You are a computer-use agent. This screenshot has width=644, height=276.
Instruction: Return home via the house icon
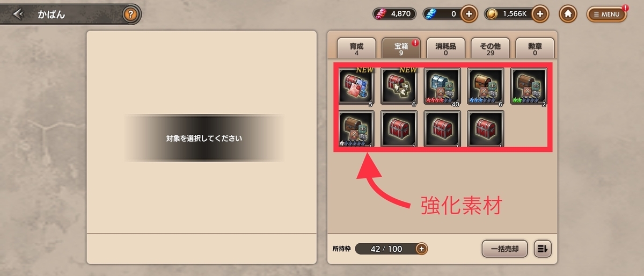[x=568, y=14]
